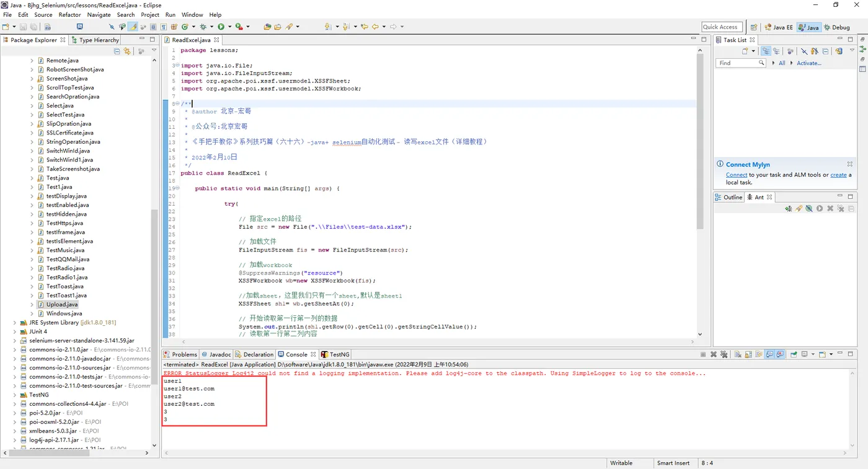
Task: Pin the Console view
Action: click(793, 354)
